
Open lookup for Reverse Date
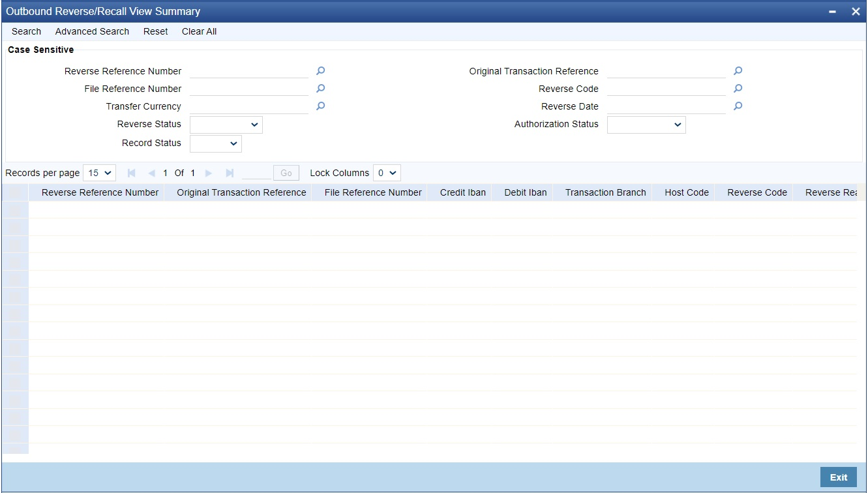(738, 106)
